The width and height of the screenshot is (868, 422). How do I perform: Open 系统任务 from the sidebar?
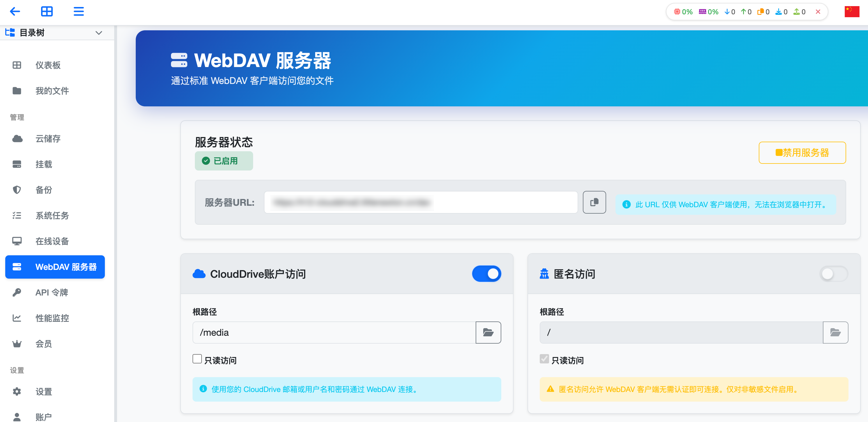[52, 215]
